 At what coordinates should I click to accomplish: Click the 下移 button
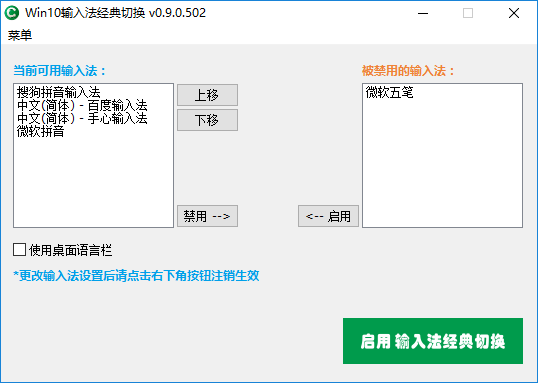coord(207,120)
